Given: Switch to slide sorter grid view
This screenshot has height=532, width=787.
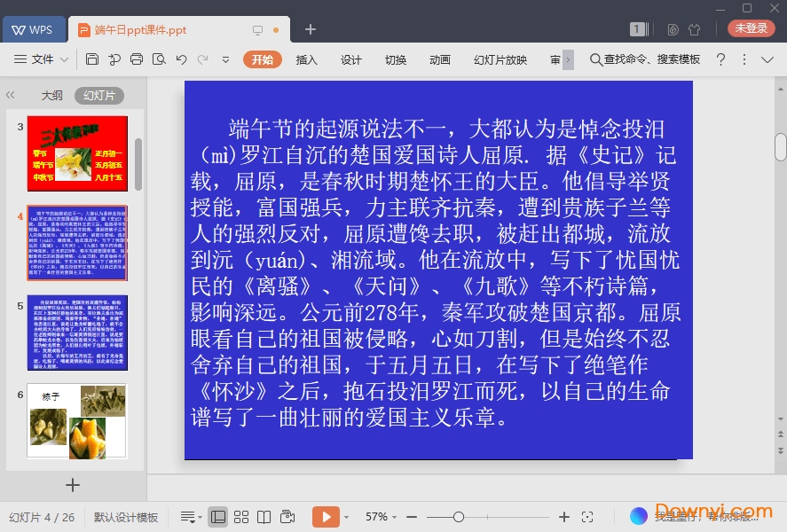Looking at the screenshot, I should pyautogui.click(x=240, y=517).
